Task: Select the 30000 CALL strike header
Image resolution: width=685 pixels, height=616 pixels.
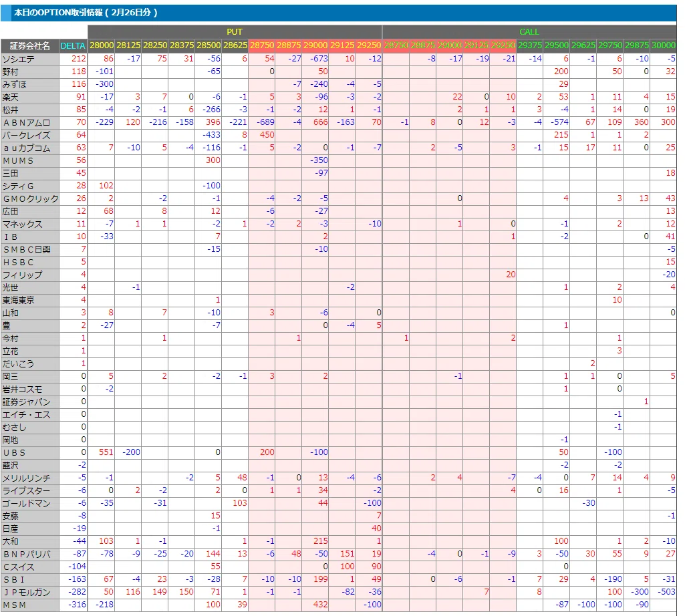Action: click(x=664, y=45)
